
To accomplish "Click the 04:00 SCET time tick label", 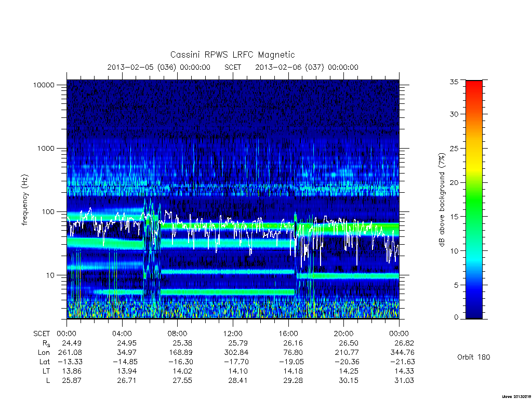I will pyautogui.click(x=122, y=334).
